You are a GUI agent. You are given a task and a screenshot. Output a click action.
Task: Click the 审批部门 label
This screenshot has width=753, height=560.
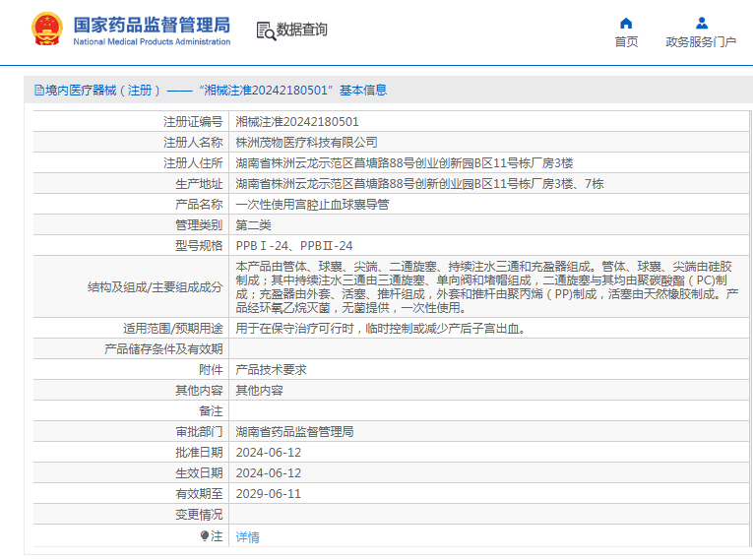tap(199, 432)
